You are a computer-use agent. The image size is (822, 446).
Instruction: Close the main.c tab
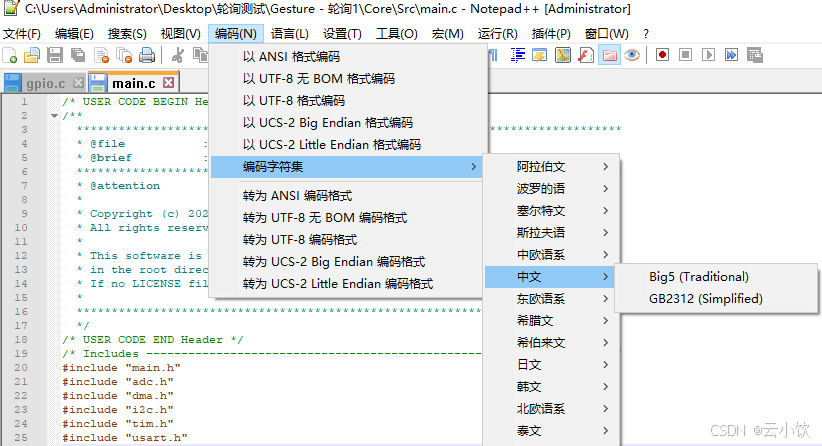click(168, 82)
